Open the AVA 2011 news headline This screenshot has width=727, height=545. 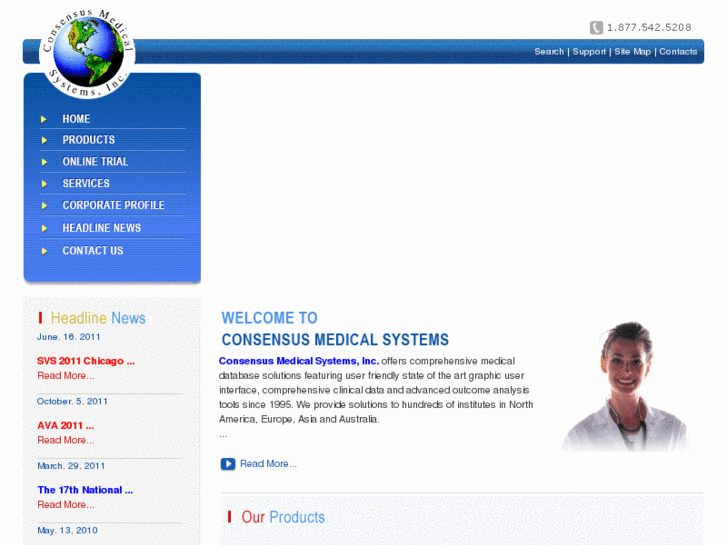(x=65, y=425)
